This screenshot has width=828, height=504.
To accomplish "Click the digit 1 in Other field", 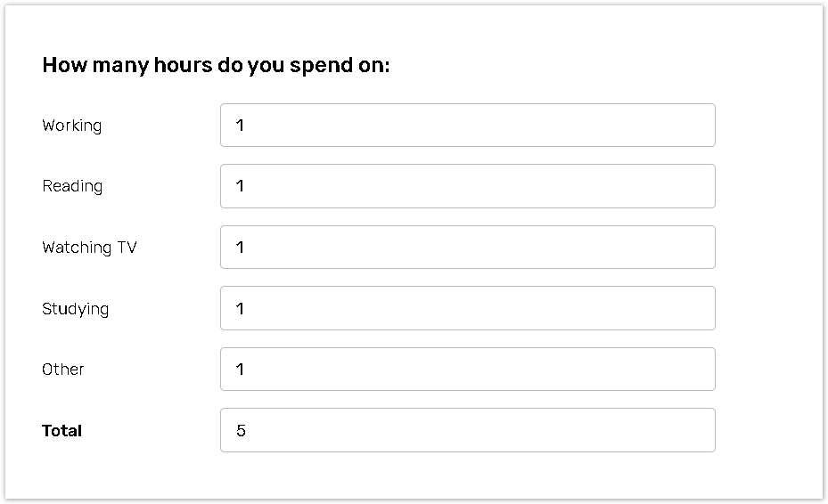I will (241, 370).
